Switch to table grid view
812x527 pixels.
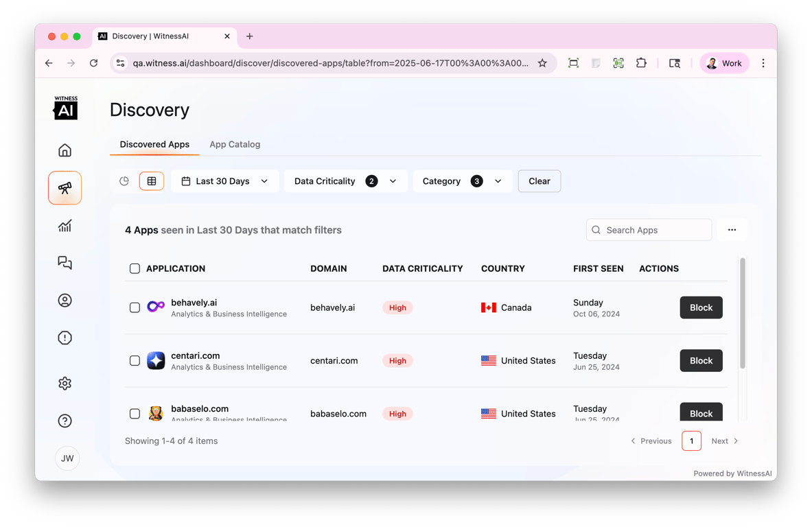pyautogui.click(x=152, y=181)
